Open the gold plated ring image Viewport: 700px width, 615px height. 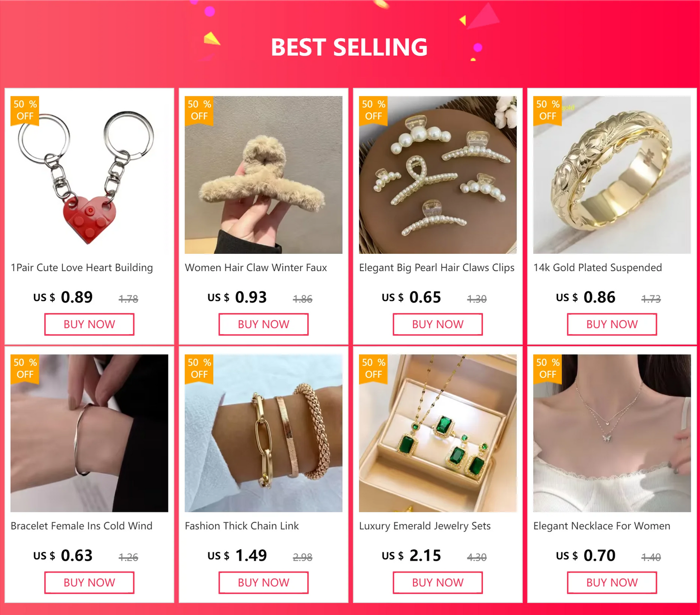tap(612, 175)
